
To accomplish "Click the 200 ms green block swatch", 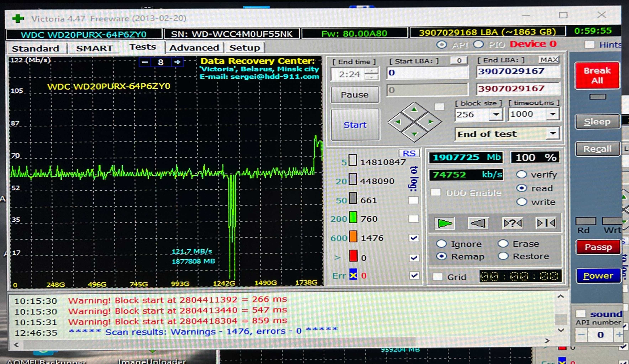I will [353, 217].
